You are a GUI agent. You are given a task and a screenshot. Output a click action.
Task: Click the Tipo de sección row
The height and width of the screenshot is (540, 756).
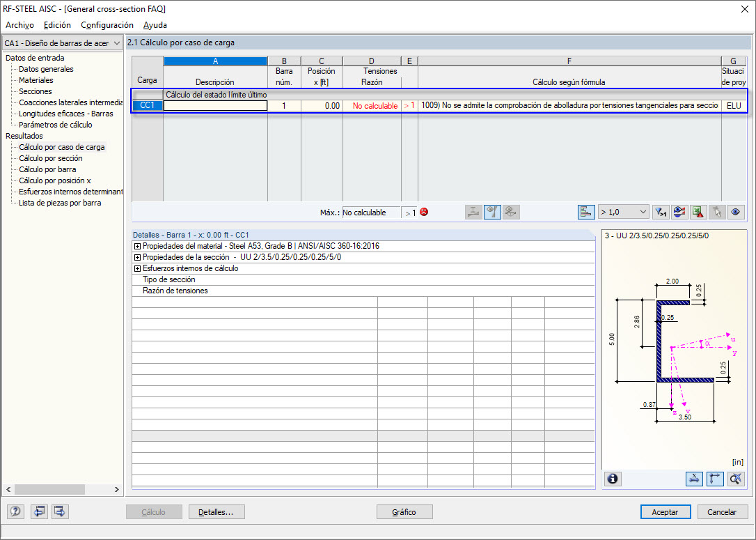[x=363, y=279]
